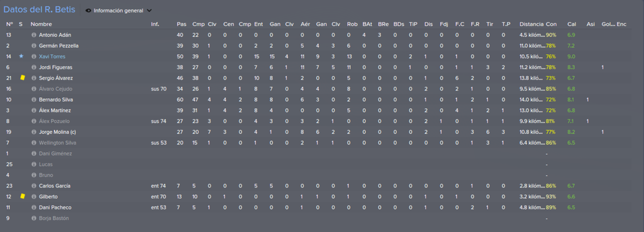Click Sergio Álvarez's yellow card icon
This screenshot has height=232, width=644.
23,77
